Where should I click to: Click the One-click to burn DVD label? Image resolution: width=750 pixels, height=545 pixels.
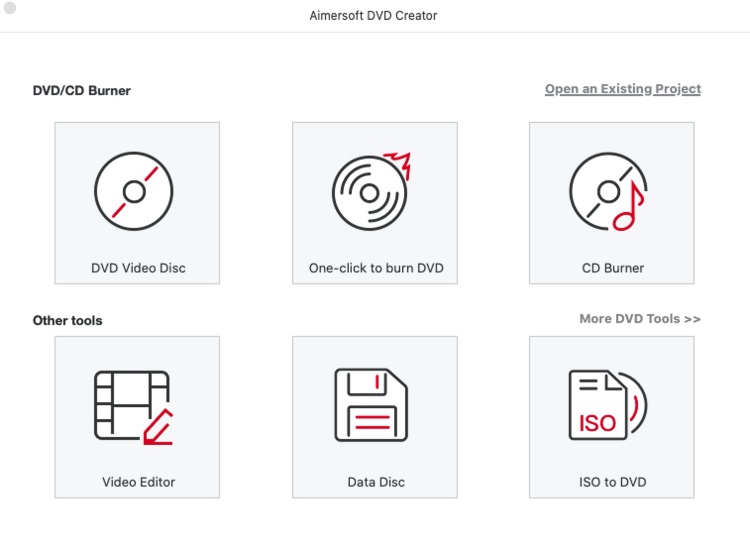pyautogui.click(x=376, y=268)
